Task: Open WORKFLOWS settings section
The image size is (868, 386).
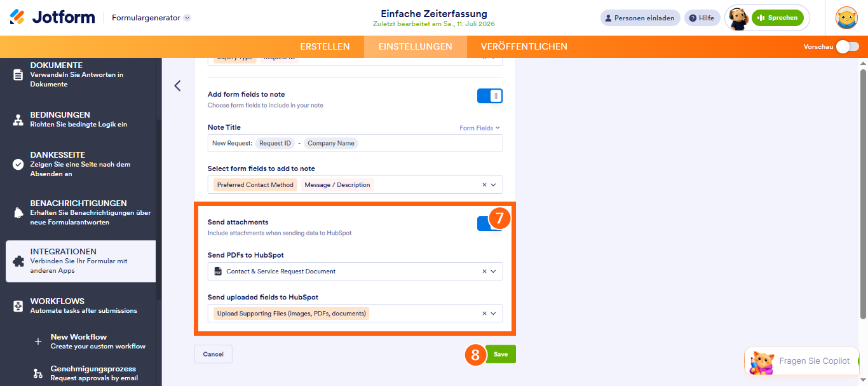Action: (x=81, y=306)
